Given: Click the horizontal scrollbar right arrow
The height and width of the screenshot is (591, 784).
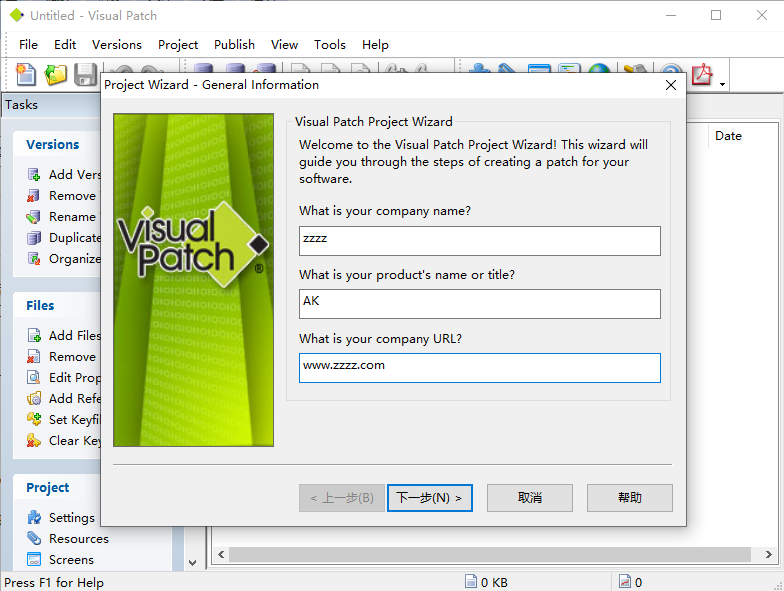Looking at the screenshot, I should 768,554.
